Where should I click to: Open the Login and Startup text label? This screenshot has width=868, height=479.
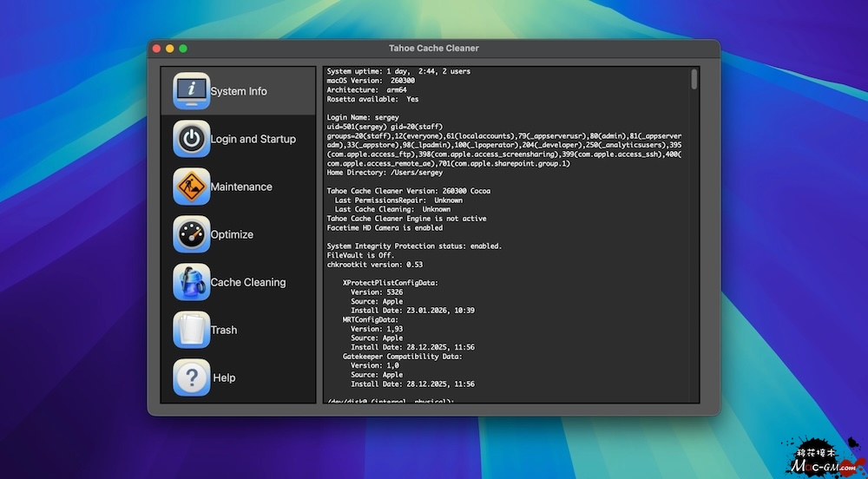click(253, 139)
